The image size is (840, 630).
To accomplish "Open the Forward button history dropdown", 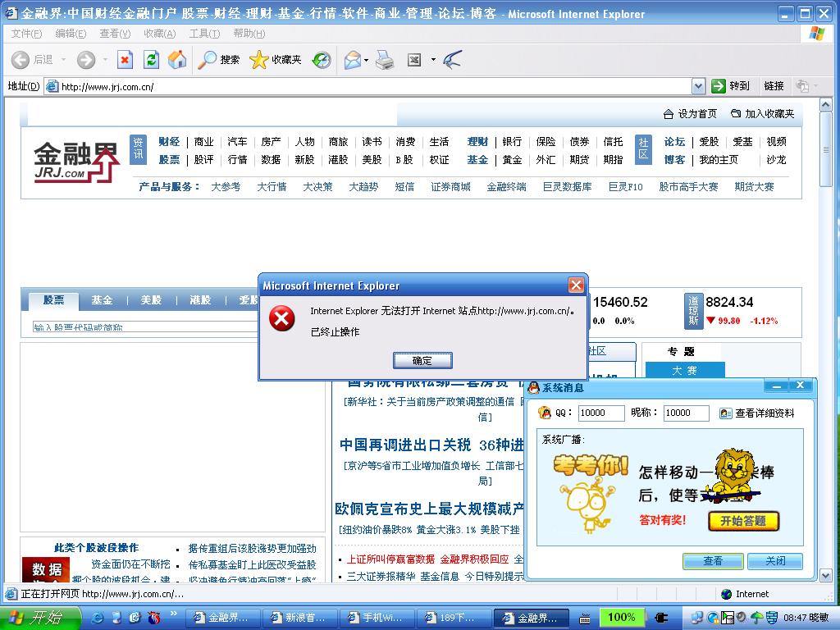I will point(105,60).
